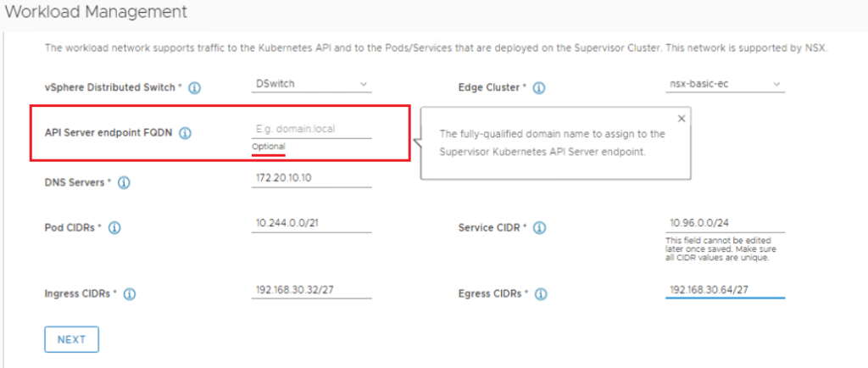Click info icon next to DNS Servers
868x368 pixels.
(x=124, y=183)
